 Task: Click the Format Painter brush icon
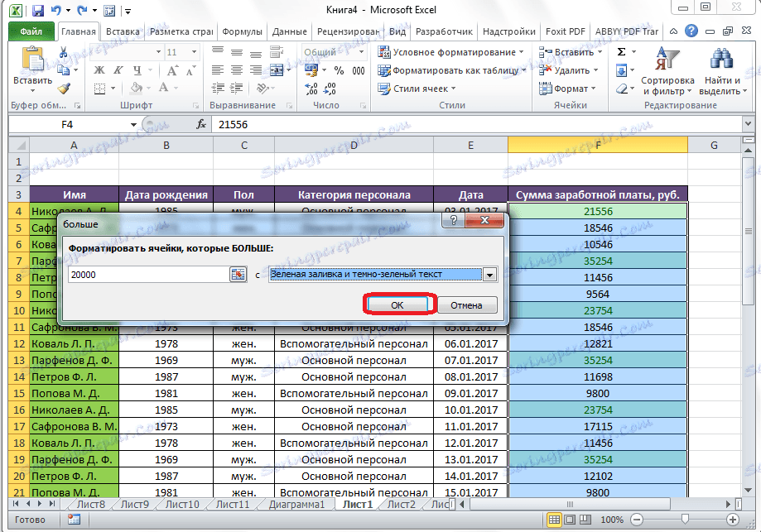[x=65, y=89]
